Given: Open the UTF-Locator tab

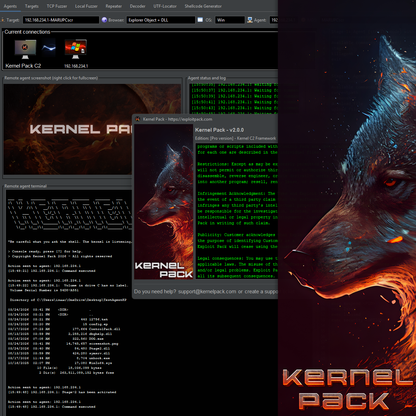Looking at the screenshot, I should [165, 6].
